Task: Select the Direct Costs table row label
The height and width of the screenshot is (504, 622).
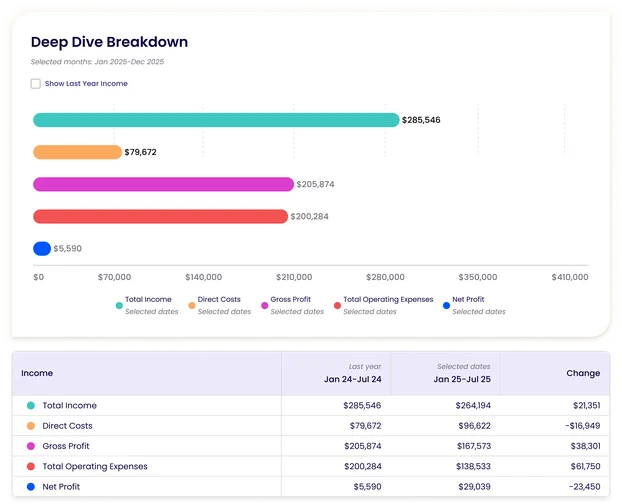Action: [67, 426]
